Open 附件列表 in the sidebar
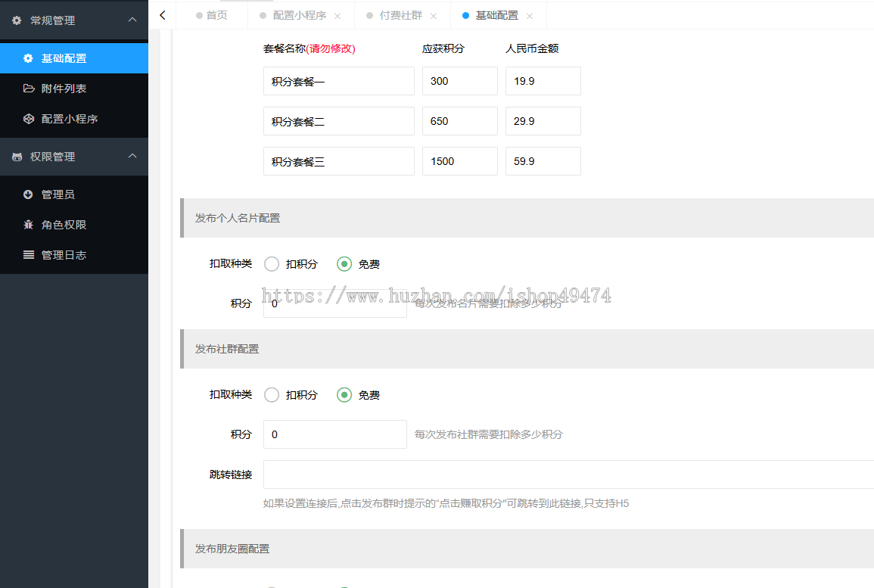Viewport: 874px width, 588px height. [74, 88]
